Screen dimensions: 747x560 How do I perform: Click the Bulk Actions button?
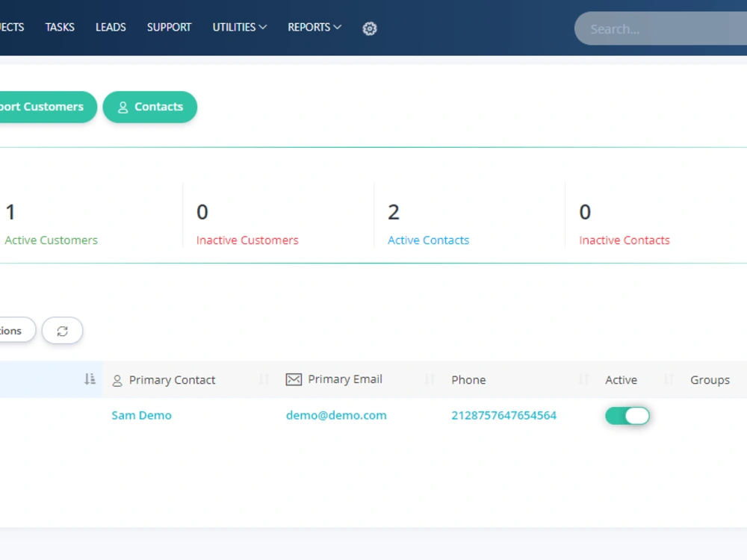[17, 330]
